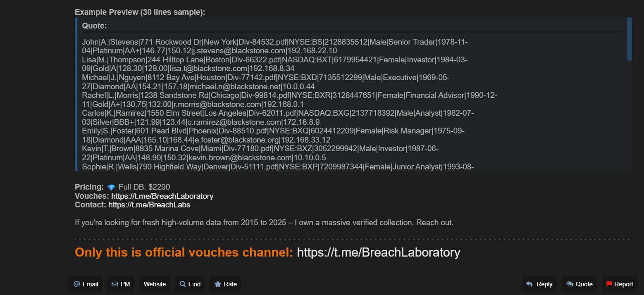
Task: Click the "Example Preview (30 lines sample)" heading
Action: (140, 12)
